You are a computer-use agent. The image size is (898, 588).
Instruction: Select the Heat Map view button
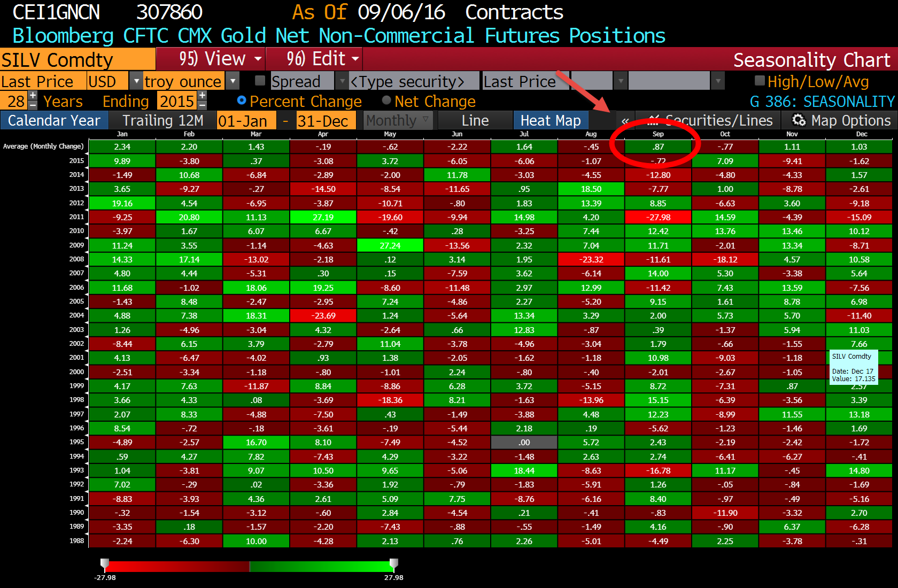pos(551,120)
